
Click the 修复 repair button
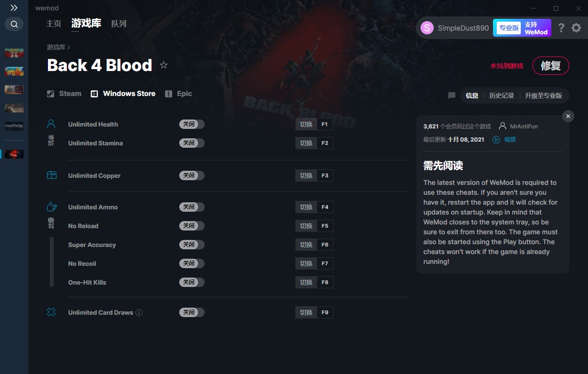point(551,66)
